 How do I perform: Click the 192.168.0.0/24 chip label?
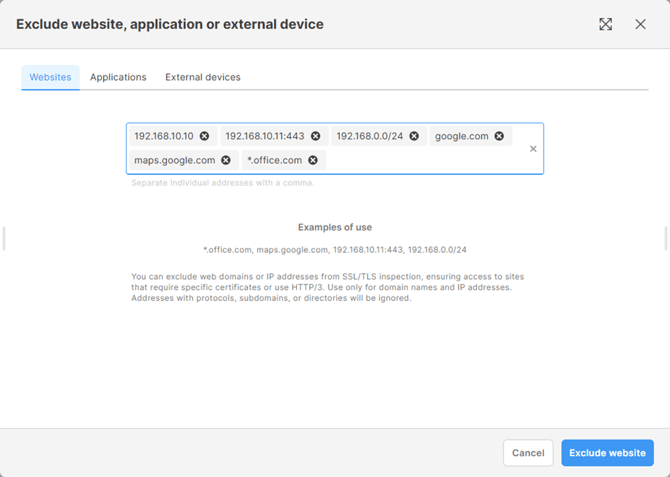369,136
